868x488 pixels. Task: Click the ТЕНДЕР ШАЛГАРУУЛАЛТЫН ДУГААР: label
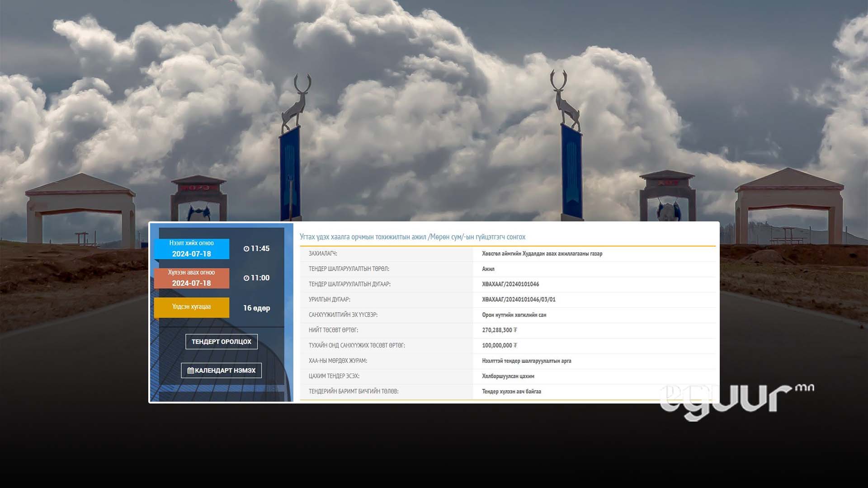(349, 284)
